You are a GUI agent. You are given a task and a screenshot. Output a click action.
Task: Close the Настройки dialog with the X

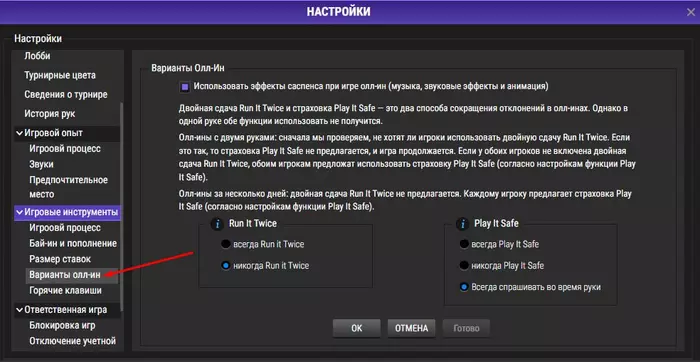pos(691,12)
